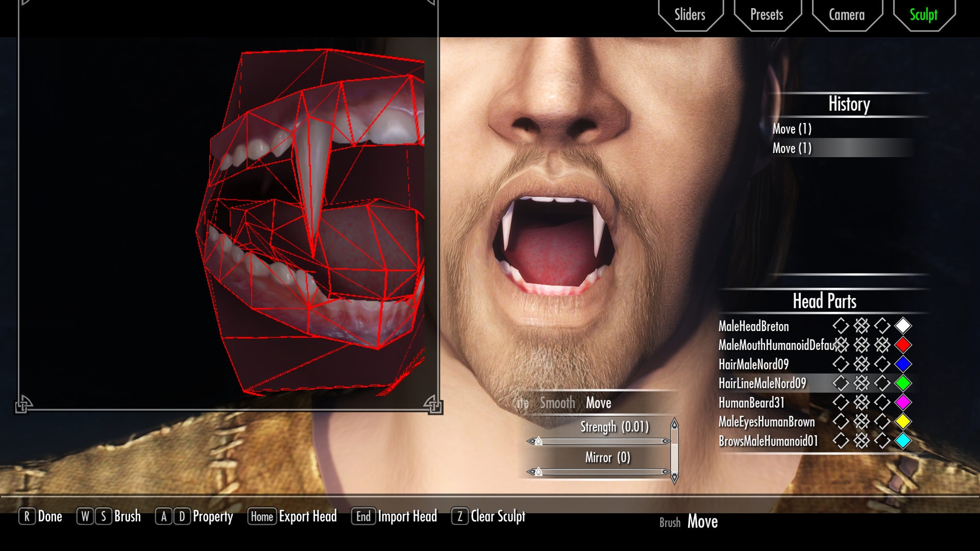Click MaleEyesHumanBrown's right diamond icon
This screenshot has height=551, width=980.
tap(882, 421)
